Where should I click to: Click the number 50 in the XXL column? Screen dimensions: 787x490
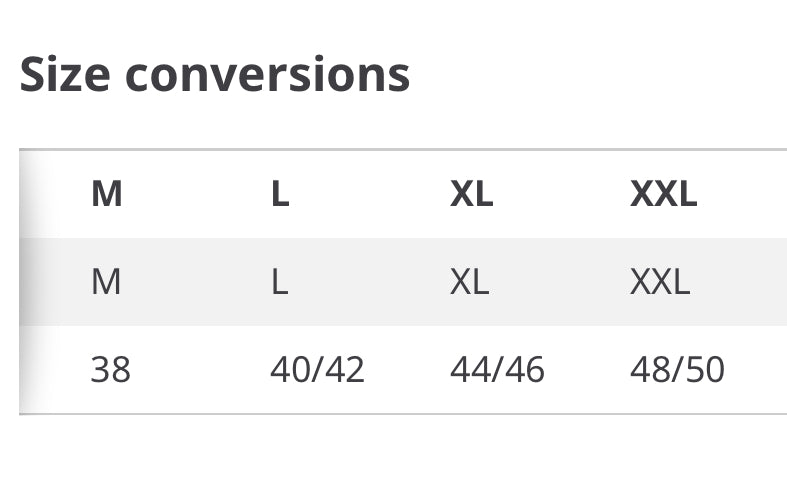704,370
